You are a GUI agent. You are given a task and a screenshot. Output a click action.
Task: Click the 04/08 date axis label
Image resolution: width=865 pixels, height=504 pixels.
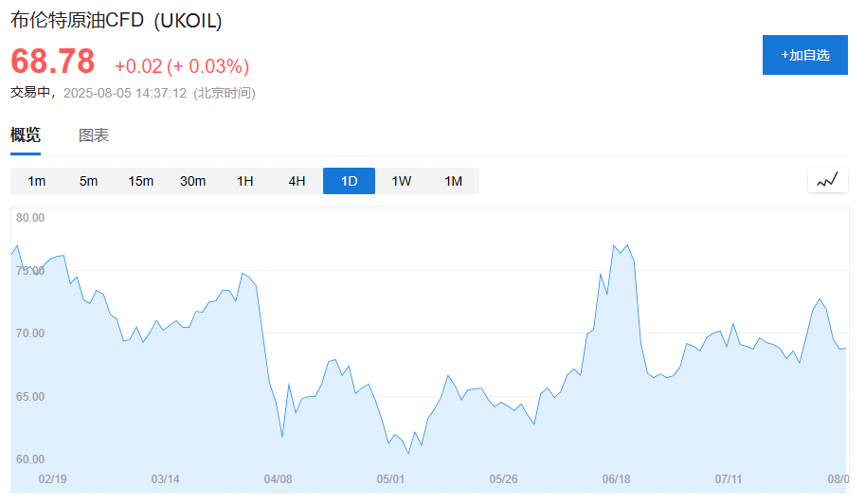tap(278, 479)
